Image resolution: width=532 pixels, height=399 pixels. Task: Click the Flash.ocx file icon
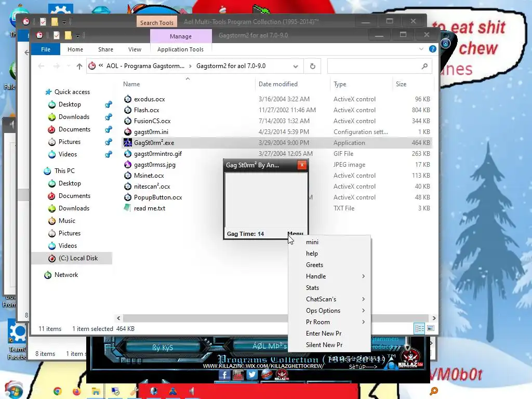click(128, 110)
